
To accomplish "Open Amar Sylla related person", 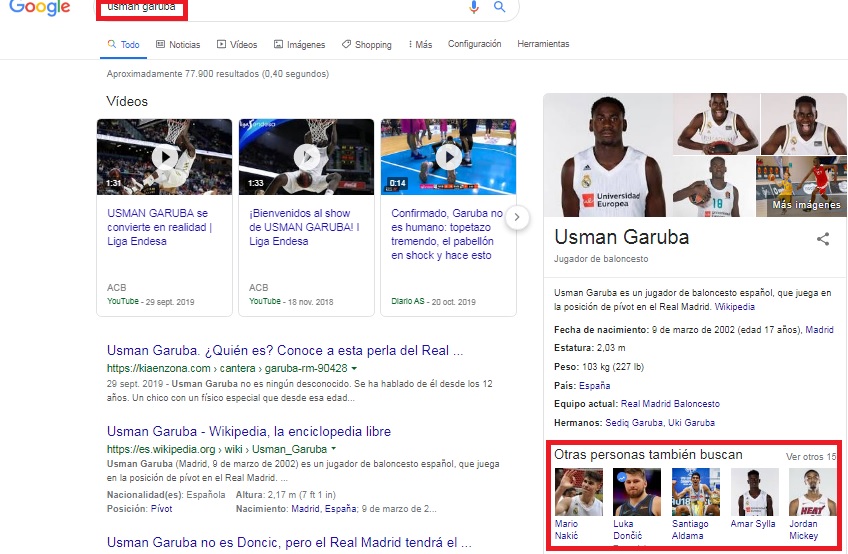I will pos(754,498).
